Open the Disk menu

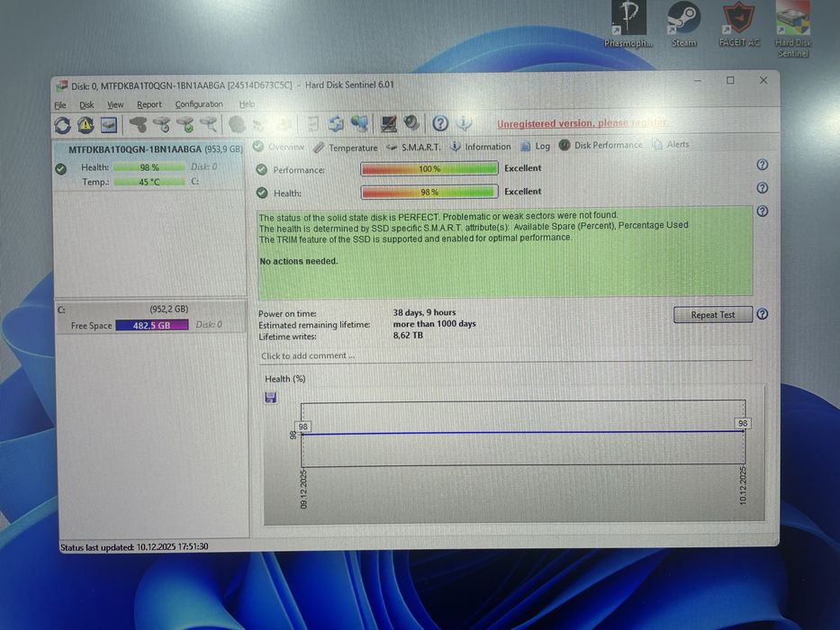pos(86,105)
